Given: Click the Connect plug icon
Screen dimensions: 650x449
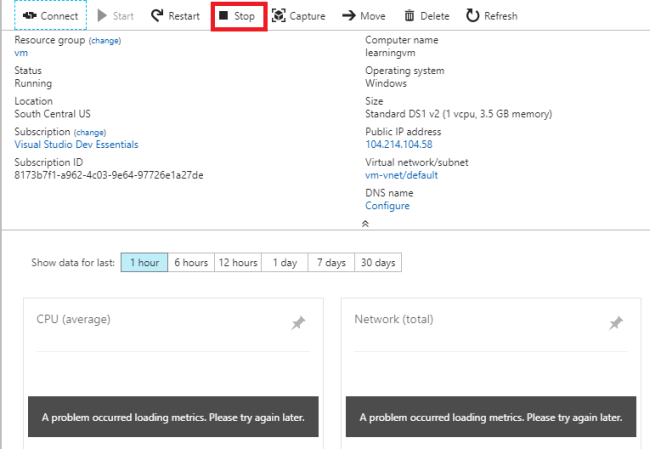Looking at the screenshot, I should (30, 16).
